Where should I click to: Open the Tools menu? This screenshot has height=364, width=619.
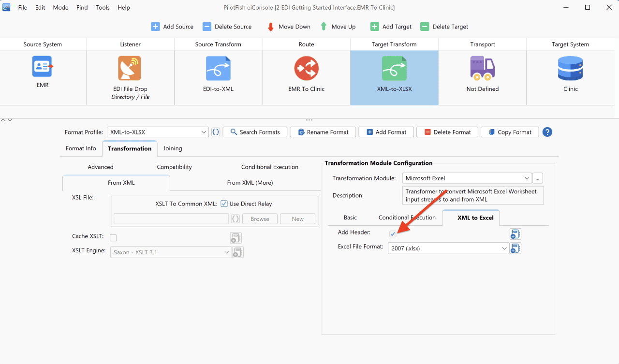pyautogui.click(x=103, y=8)
